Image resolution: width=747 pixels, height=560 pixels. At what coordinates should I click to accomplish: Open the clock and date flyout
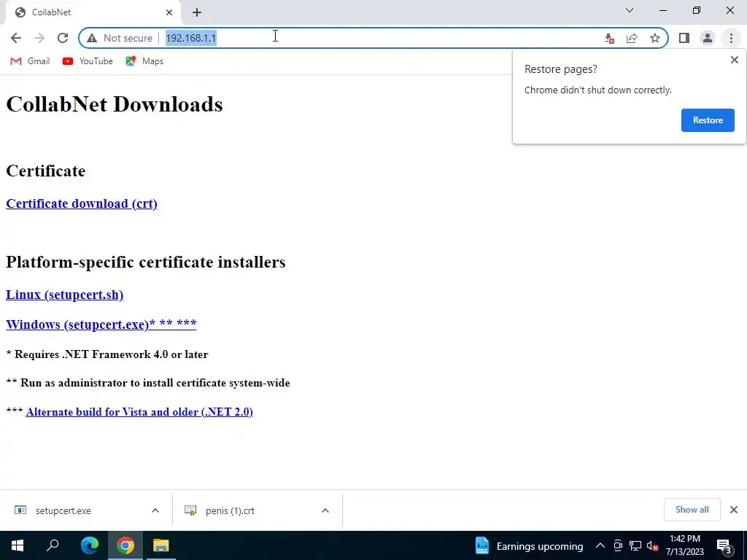684,545
